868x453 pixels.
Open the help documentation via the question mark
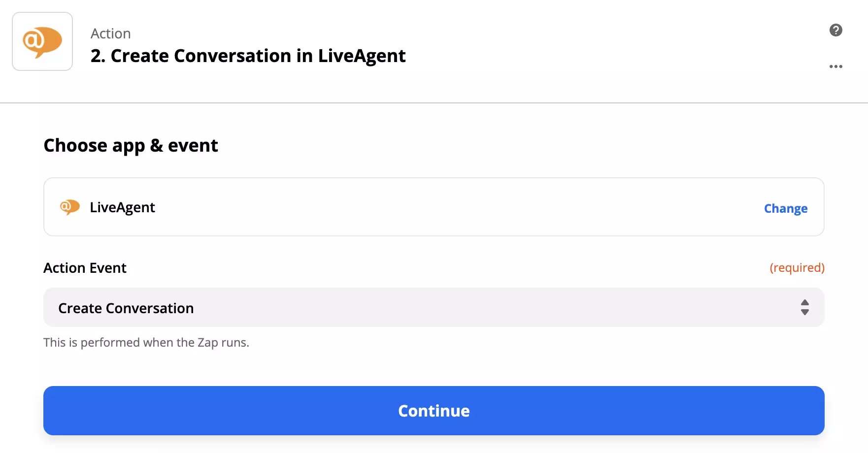(835, 30)
